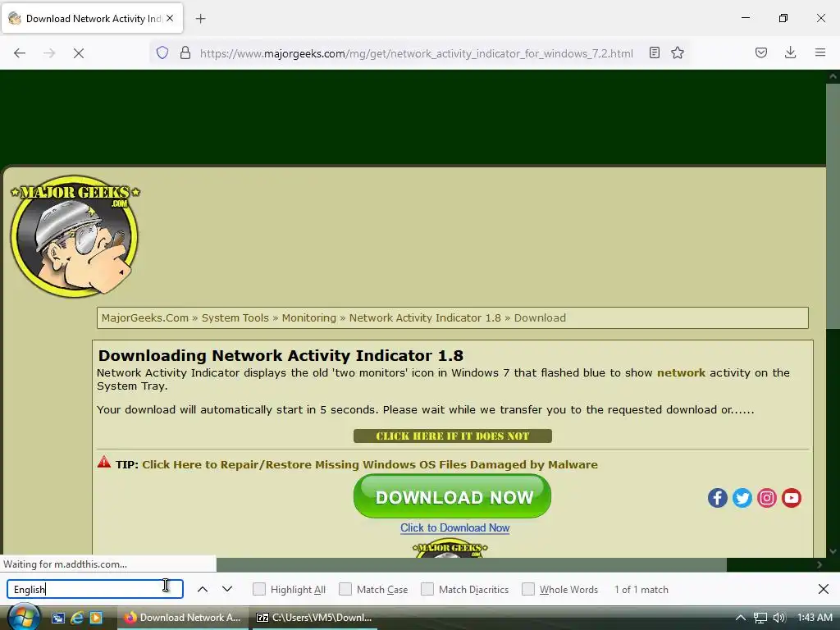Open the MajorGeeks.Com breadcrumb link
840x630 pixels.
(144, 317)
